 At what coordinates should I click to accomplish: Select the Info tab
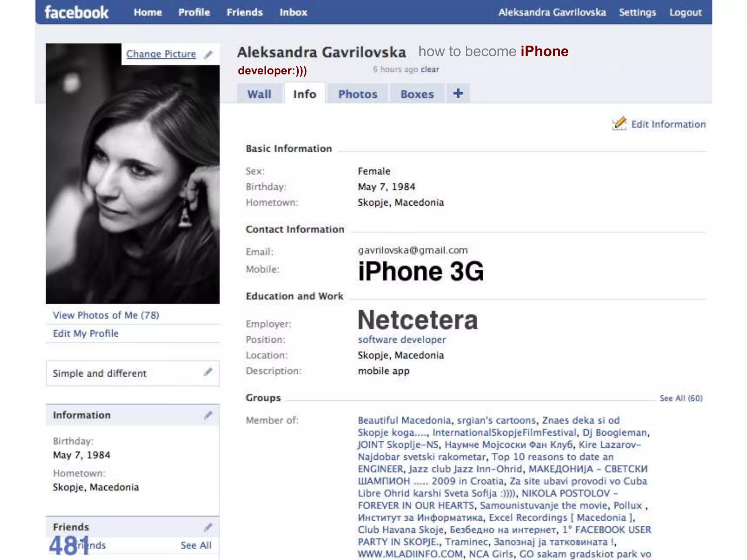pyautogui.click(x=305, y=94)
